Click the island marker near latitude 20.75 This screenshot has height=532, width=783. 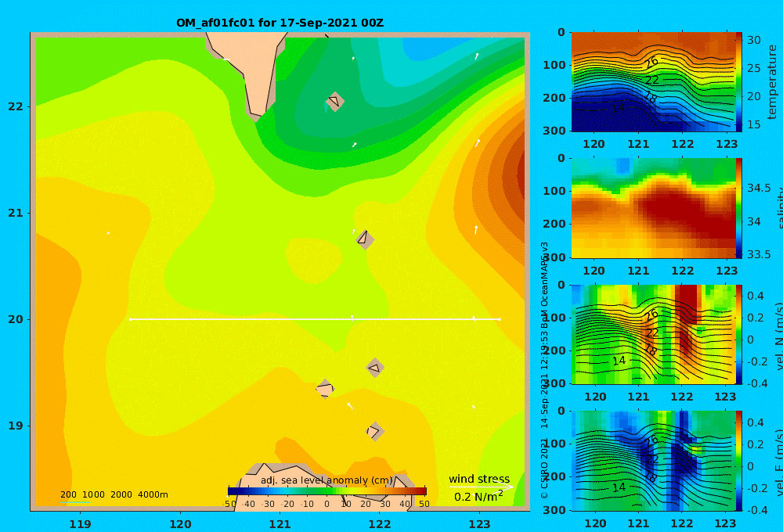365,239
